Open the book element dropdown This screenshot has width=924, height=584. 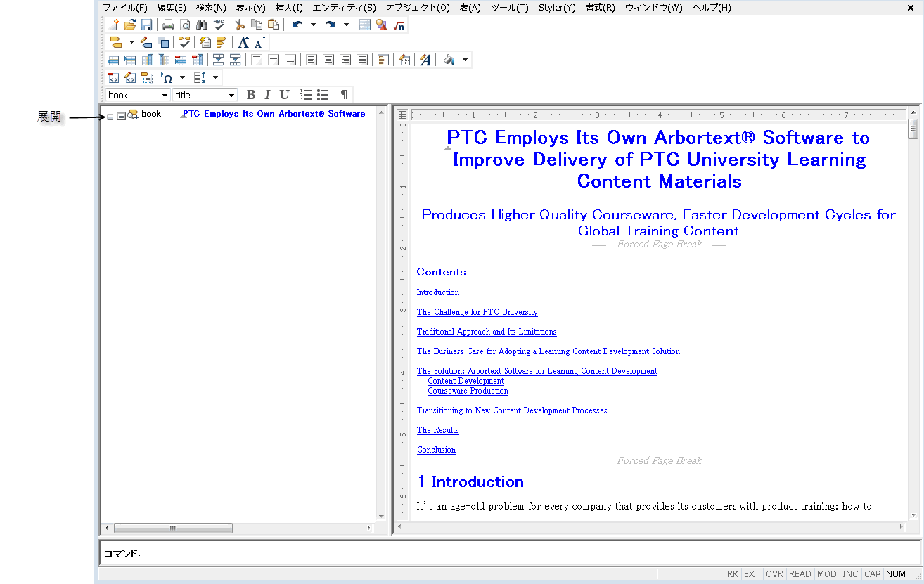click(x=165, y=95)
